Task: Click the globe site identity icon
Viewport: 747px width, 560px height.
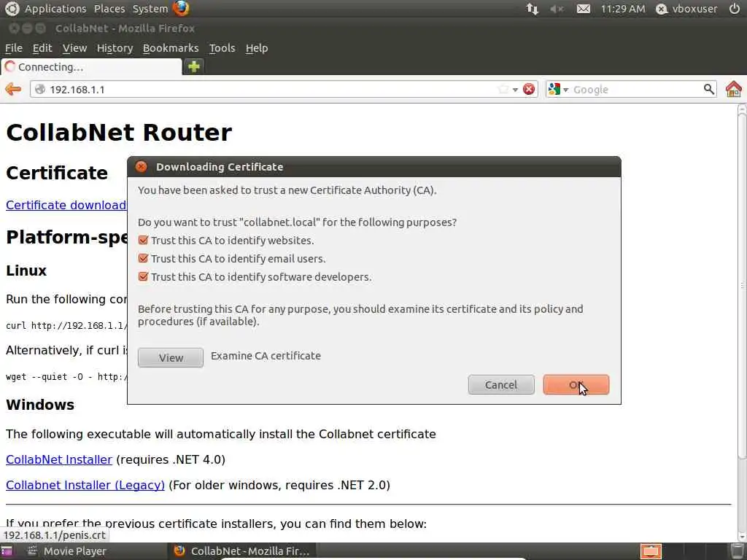Action: (x=40, y=89)
